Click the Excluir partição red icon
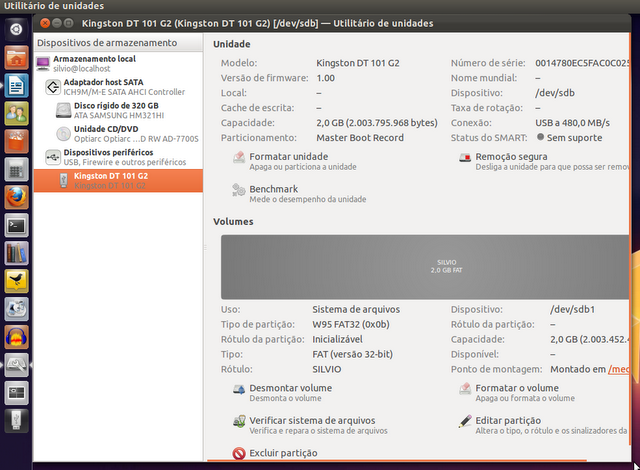The height and width of the screenshot is (470, 640). coord(238,454)
